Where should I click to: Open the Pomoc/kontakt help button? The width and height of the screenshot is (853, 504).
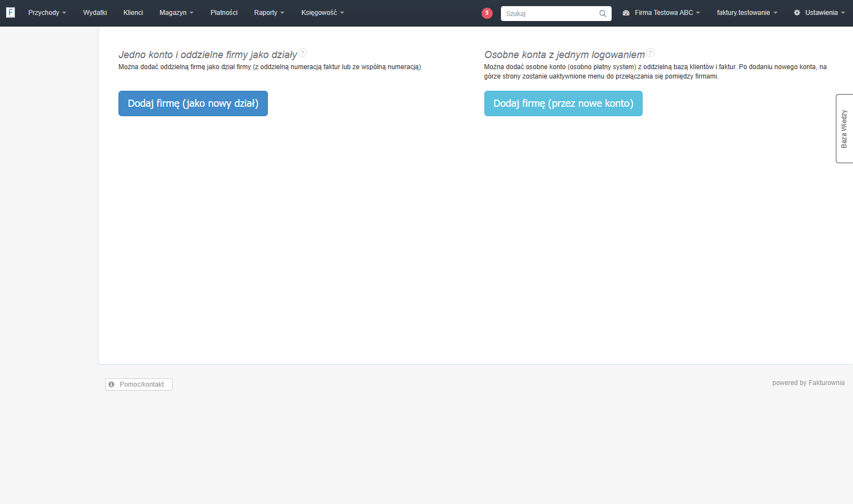pos(139,385)
